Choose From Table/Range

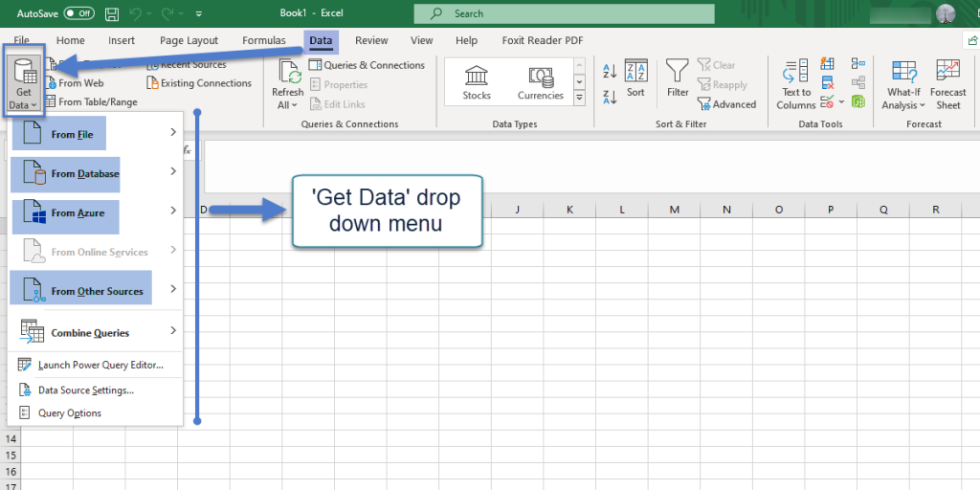[x=91, y=101]
